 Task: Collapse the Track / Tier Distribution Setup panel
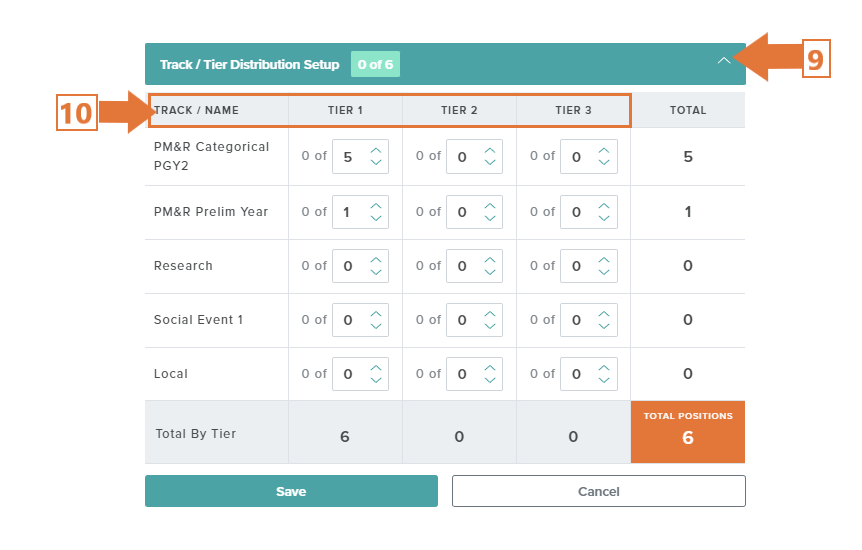[x=723, y=60]
